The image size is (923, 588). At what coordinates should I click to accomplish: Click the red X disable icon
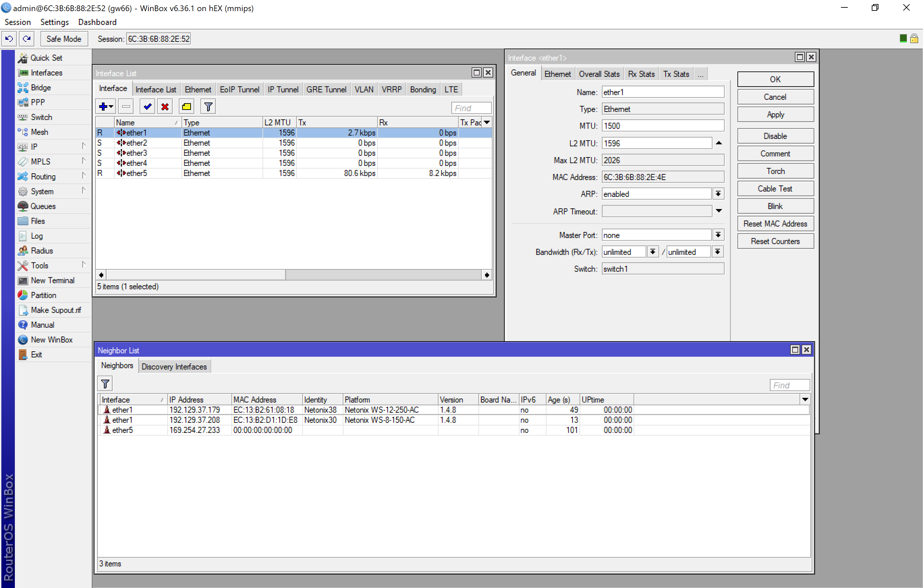[x=165, y=107]
